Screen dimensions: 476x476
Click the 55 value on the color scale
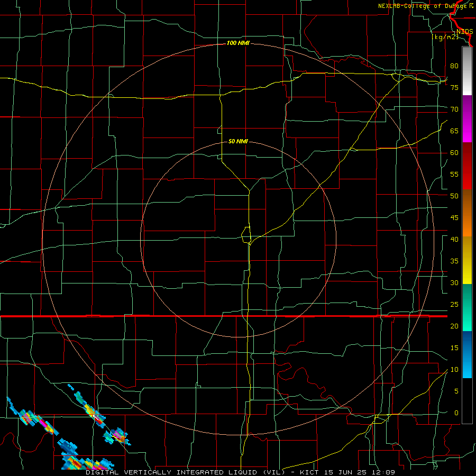pos(454,174)
